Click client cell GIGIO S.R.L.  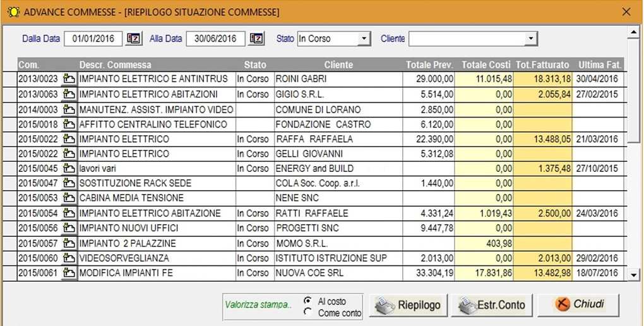tap(338, 95)
